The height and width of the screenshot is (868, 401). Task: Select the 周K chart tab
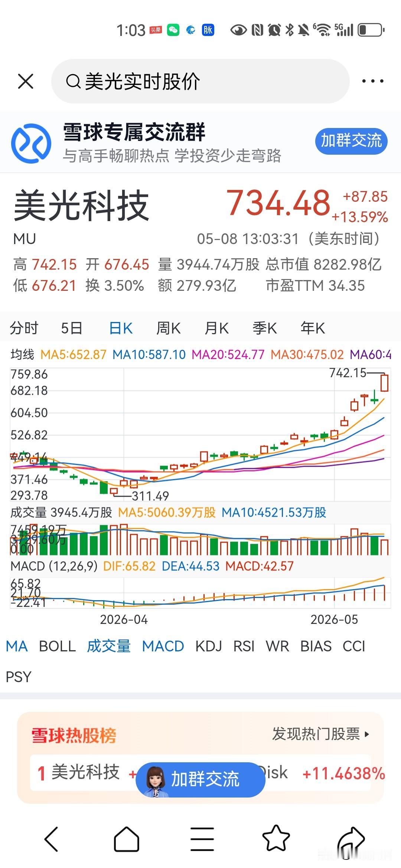(168, 328)
